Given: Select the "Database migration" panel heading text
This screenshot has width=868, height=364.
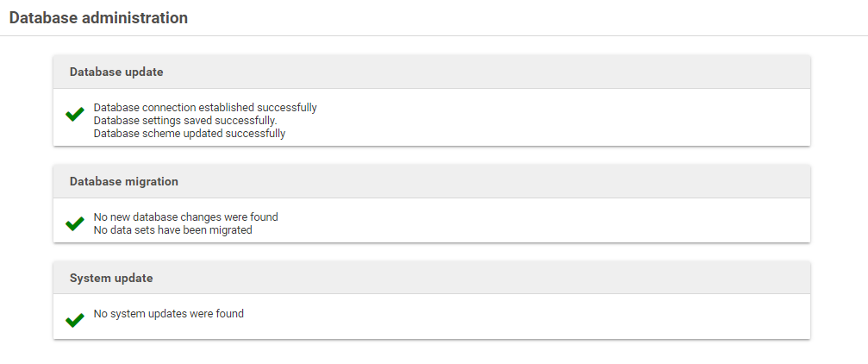Looking at the screenshot, I should click(124, 182).
